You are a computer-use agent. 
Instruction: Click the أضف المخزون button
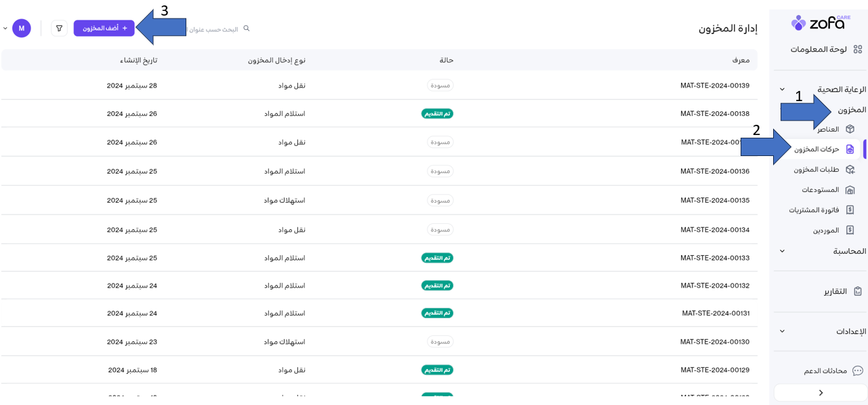tap(104, 28)
